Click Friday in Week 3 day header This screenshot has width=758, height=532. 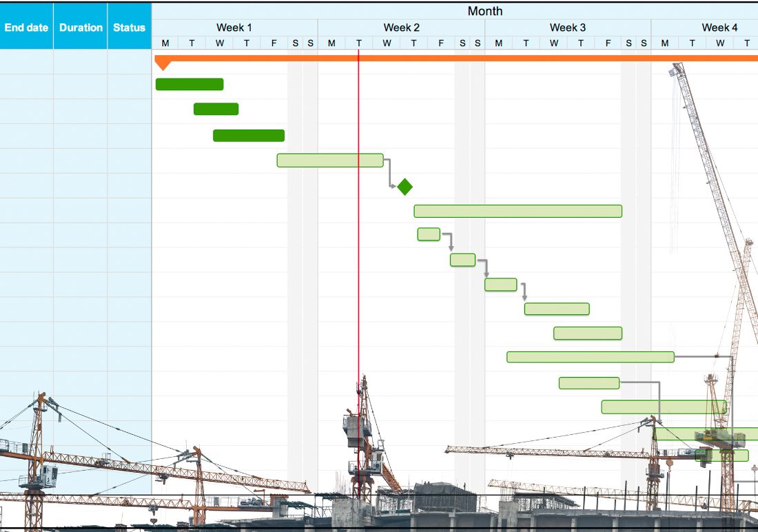(x=608, y=43)
